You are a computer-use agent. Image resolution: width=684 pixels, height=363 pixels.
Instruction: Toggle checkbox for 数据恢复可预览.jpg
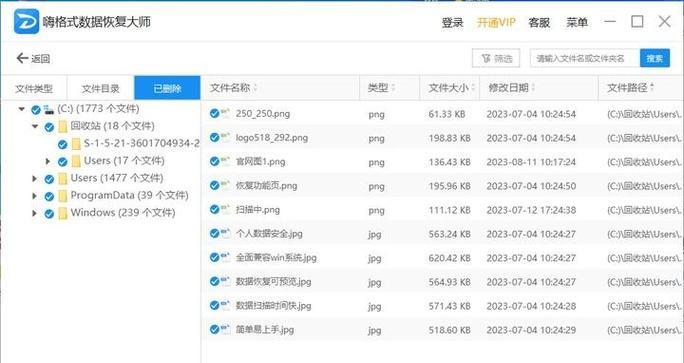tap(214, 281)
